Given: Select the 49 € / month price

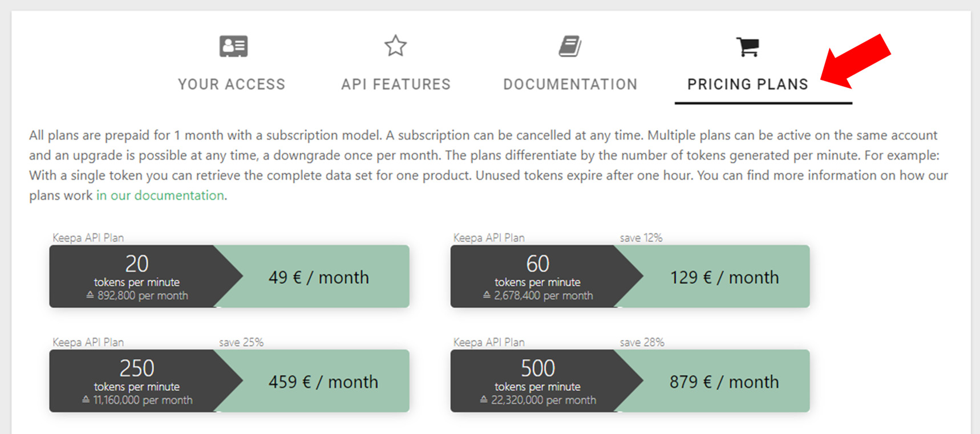Looking at the screenshot, I should (x=319, y=277).
